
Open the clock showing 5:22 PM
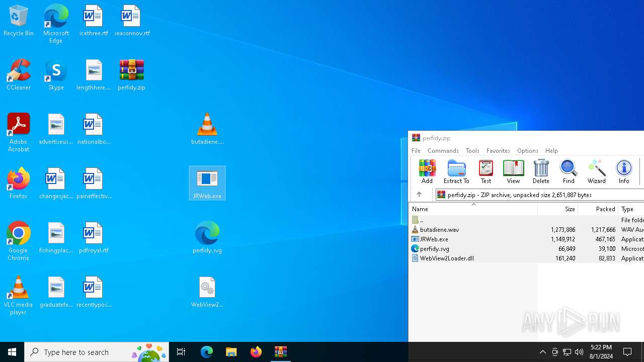[601, 352]
